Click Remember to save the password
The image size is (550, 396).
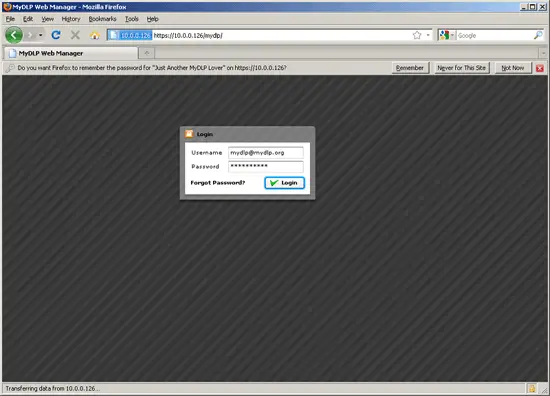pyautogui.click(x=410, y=68)
